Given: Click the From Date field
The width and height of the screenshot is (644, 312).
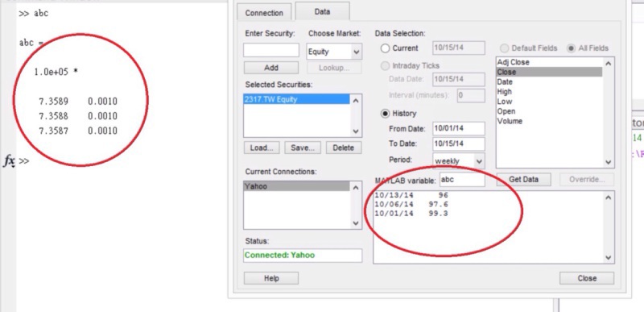Looking at the screenshot, I should click(459, 128).
